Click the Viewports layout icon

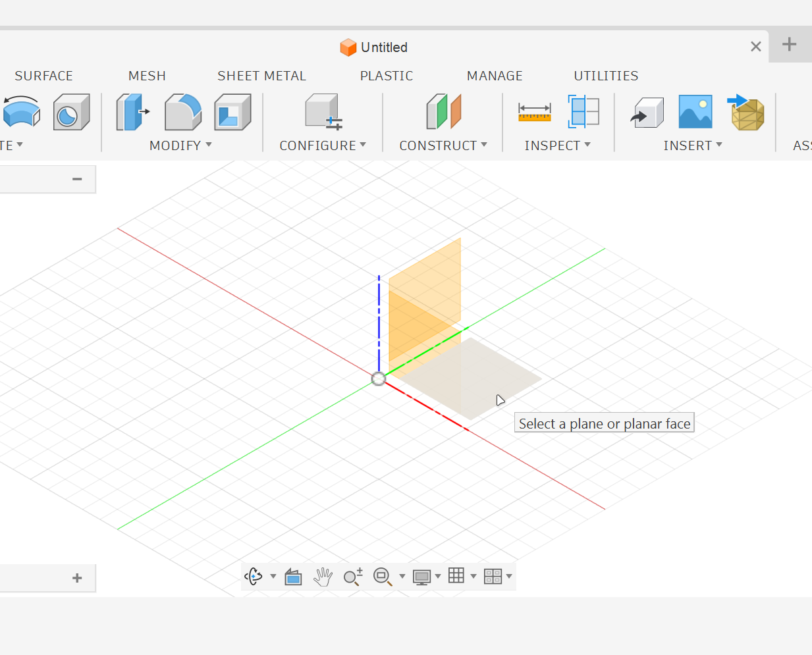pos(493,577)
